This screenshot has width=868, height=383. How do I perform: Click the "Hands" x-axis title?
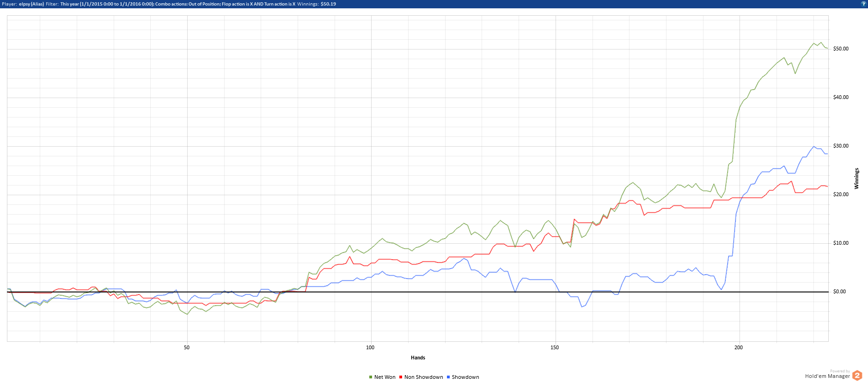pyautogui.click(x=418, y=358)
